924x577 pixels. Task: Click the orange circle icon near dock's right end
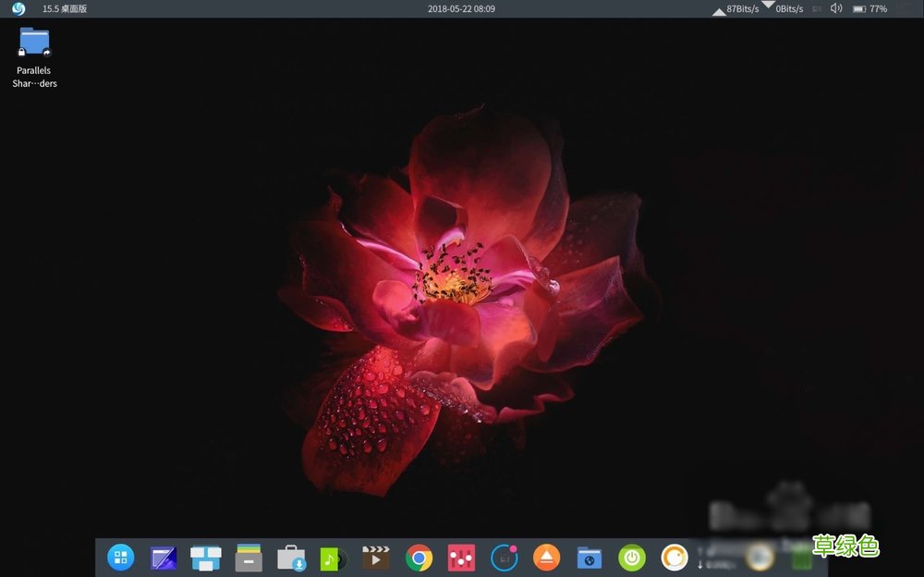coord(674,558)
